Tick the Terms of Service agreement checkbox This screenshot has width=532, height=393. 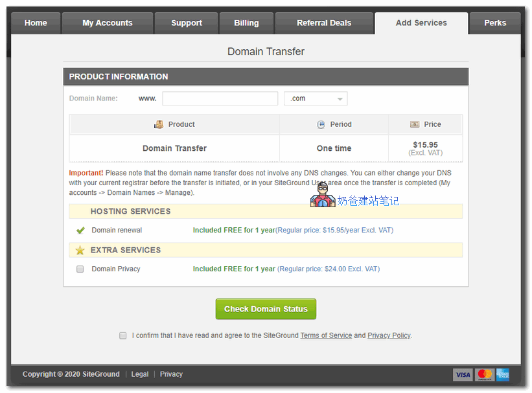point(123,335)
